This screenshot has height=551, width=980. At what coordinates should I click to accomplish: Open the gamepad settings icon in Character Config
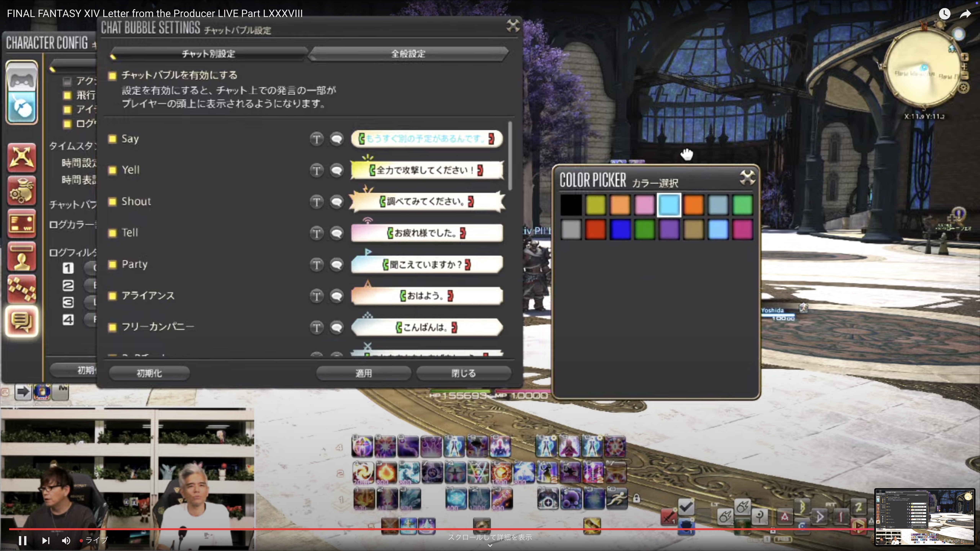pos(22,78)
